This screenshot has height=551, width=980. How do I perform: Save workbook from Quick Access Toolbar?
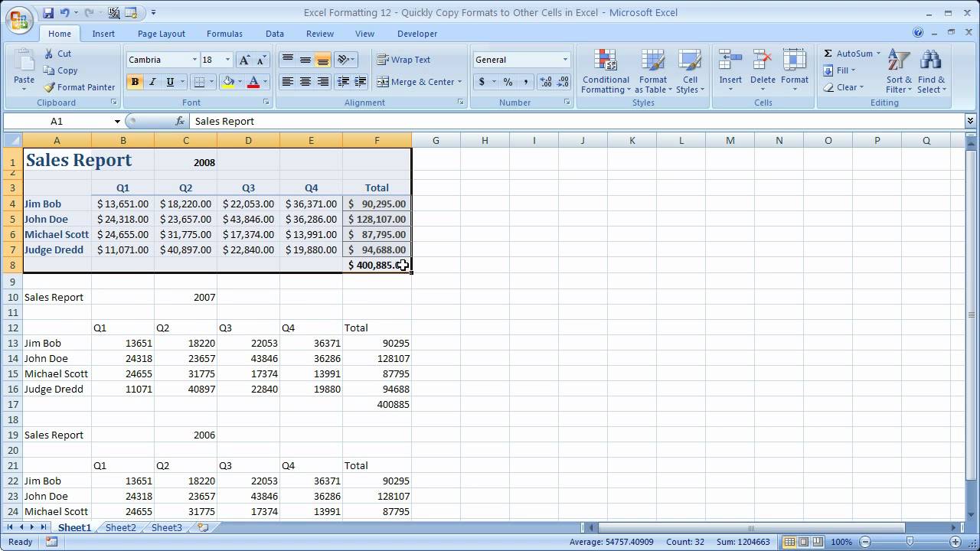48,13
